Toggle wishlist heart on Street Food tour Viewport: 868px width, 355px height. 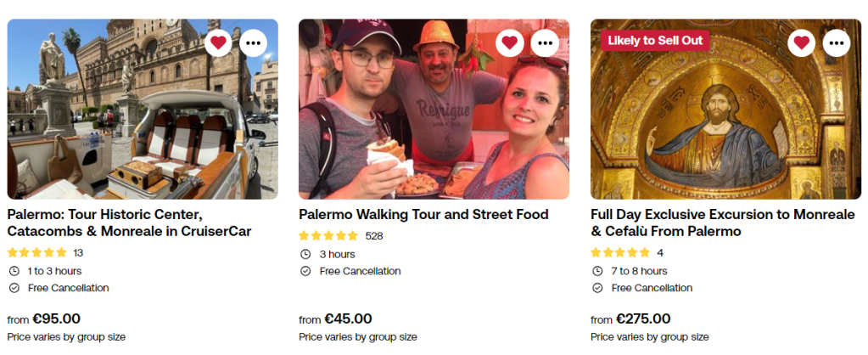(x=509, y=42)
